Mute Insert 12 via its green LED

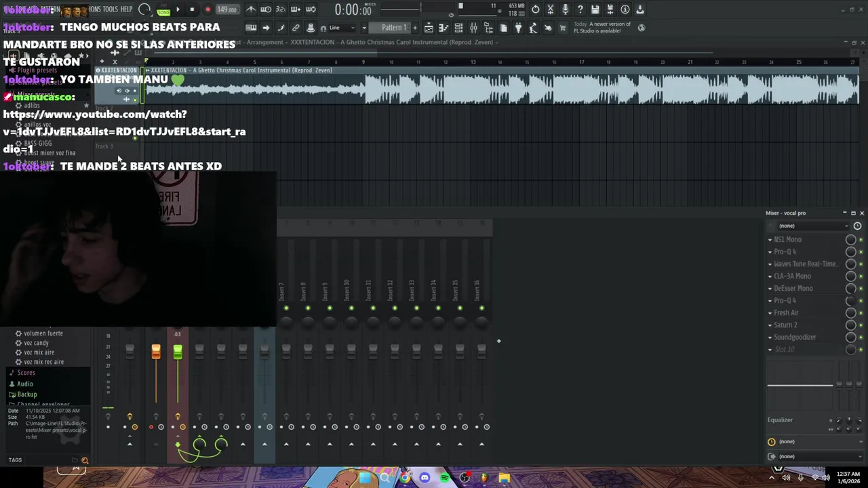coord(395,308)
